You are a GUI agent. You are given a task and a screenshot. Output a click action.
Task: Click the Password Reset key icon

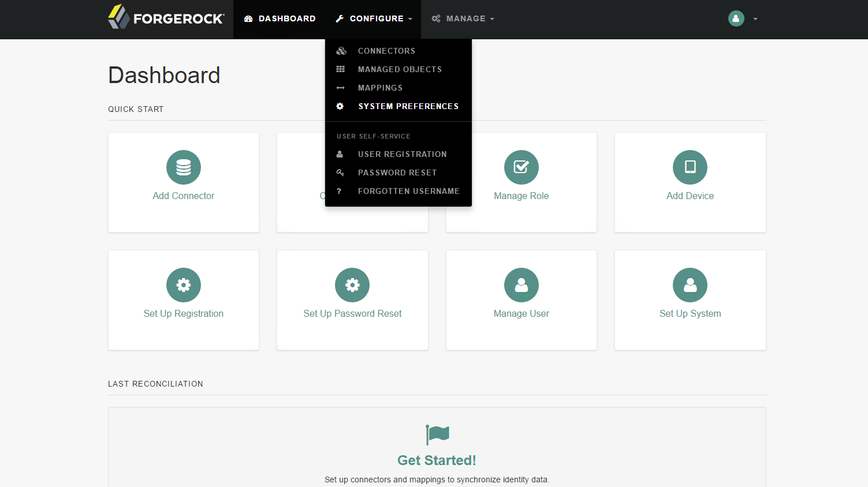[340, 173]
